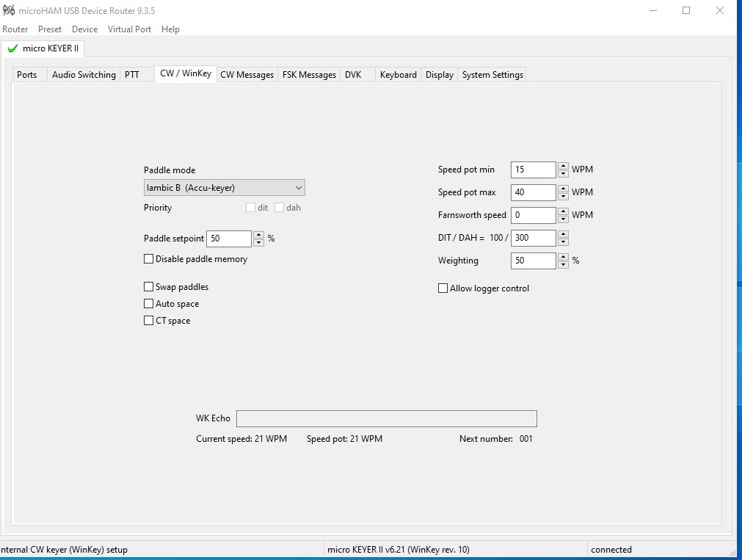Close the Device Router window

[x=720, y=10]
